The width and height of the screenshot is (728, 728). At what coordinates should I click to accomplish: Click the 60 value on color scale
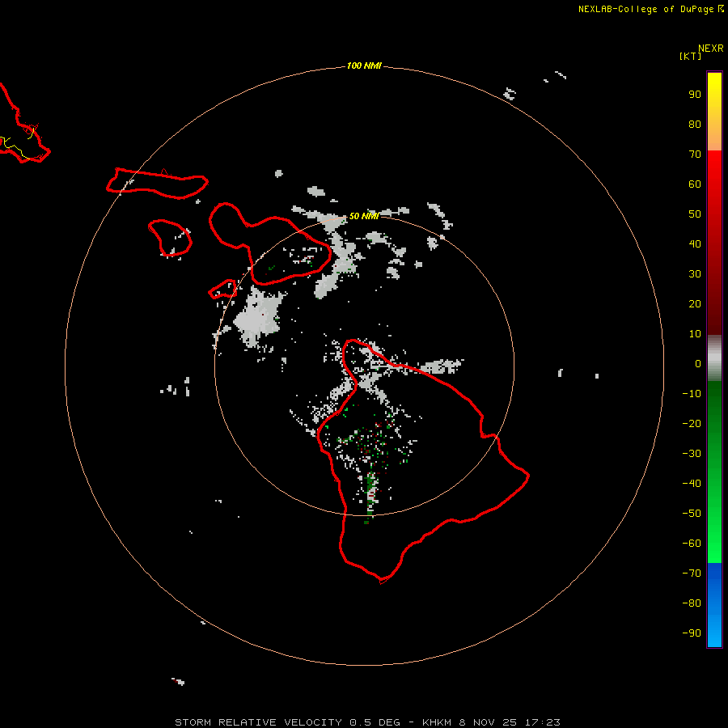695,184
